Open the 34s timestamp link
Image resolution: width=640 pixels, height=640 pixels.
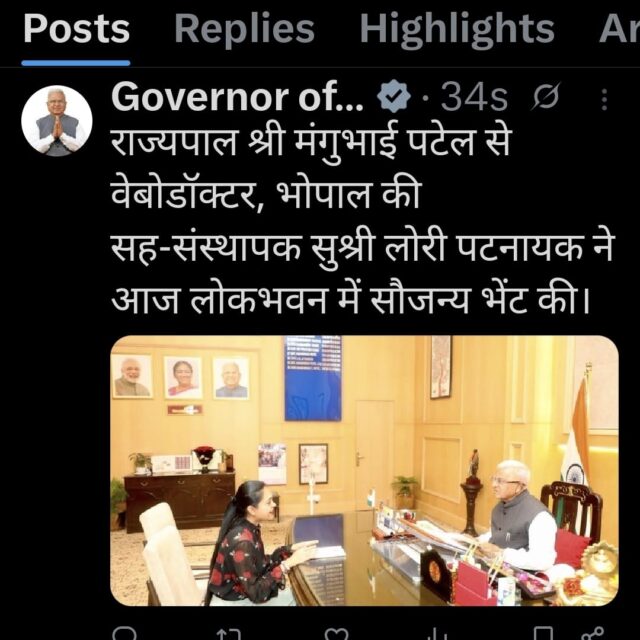pyautogui.click(x=474, y=97)
